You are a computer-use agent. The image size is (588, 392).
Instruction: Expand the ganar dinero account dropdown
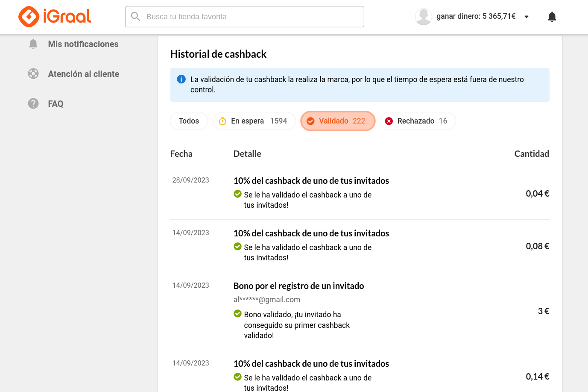pyautogui.click(x=527, y=17)
